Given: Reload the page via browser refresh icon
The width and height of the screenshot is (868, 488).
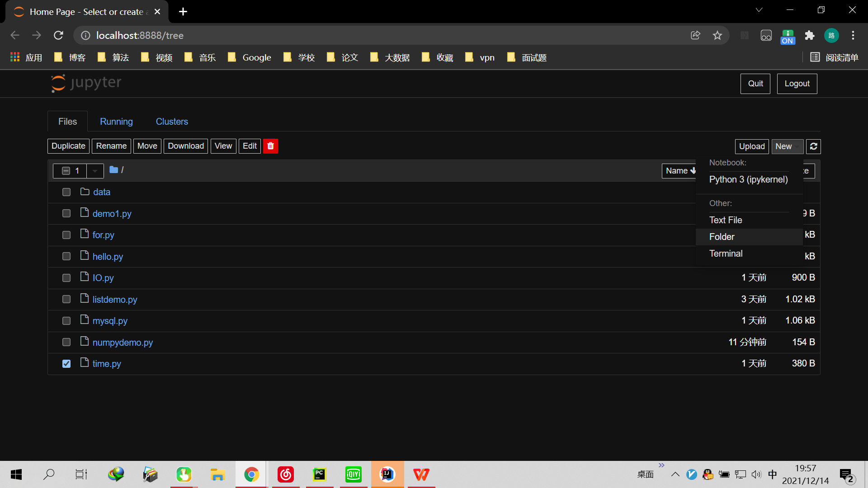Looking at the screenshot, I should (x=58, y=35).
